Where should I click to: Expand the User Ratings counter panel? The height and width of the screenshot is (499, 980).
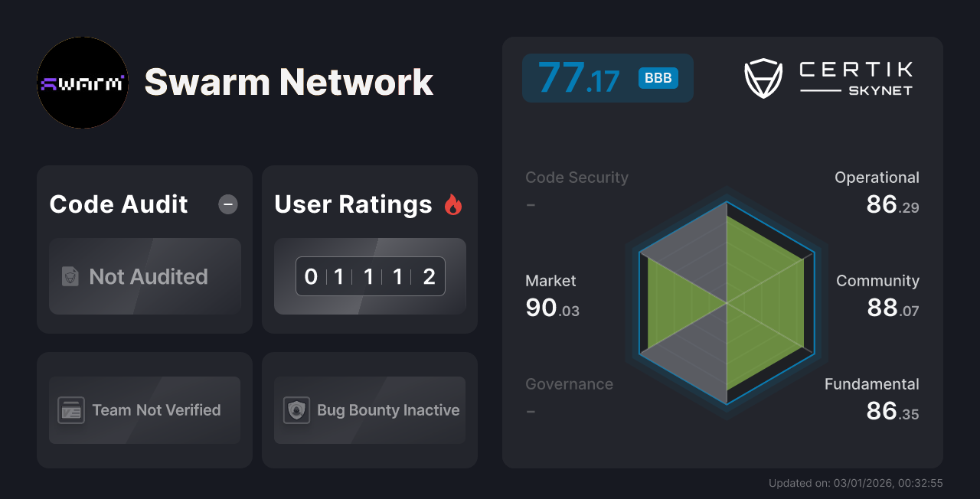[x=370, y=276]
